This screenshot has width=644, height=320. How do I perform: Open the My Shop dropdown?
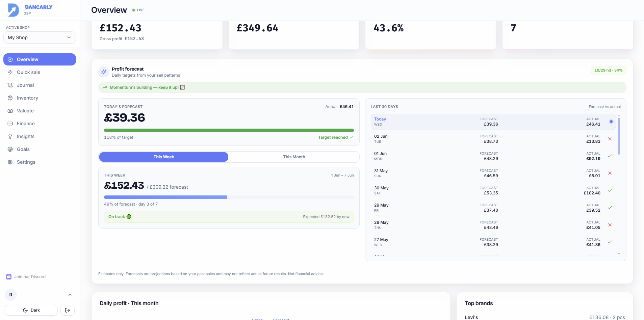coord(40,37)
